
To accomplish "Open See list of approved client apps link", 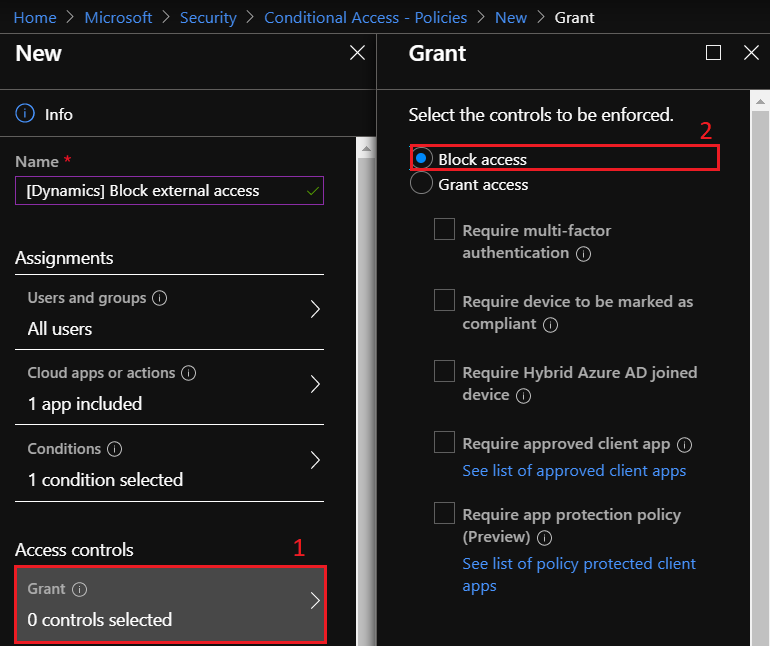I will pos(574,471).
